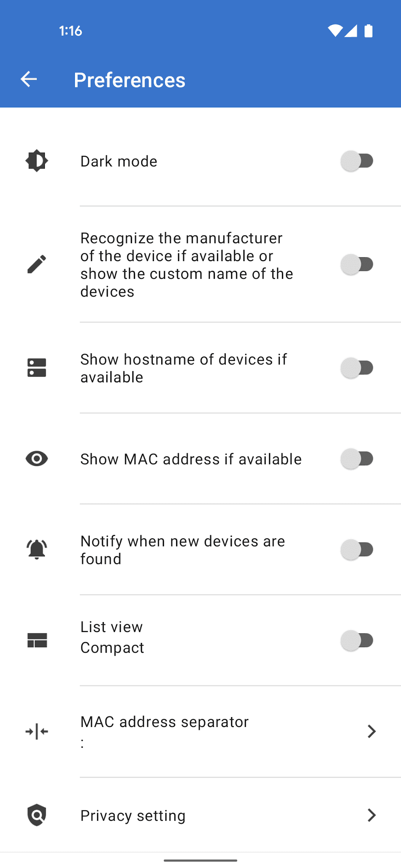The image size is (401, 868).
Task: Toggle manufacturer recognition switch
Action: 357,264
